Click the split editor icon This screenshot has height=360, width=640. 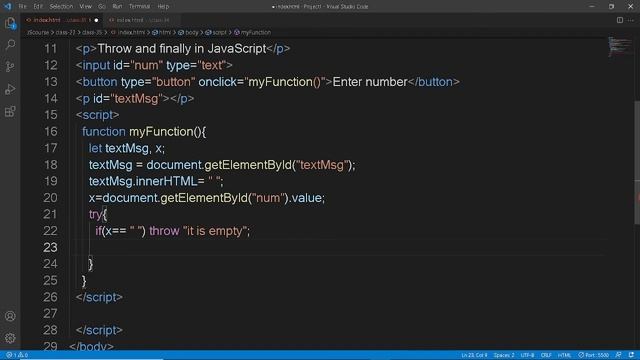click(620, 20)
